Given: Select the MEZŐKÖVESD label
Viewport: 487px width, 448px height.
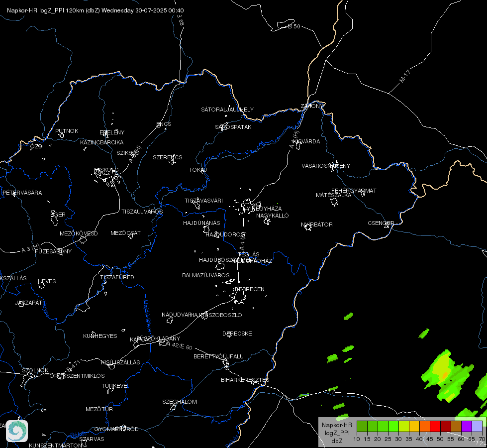Looking at the screenshot, I should [79, 233].
